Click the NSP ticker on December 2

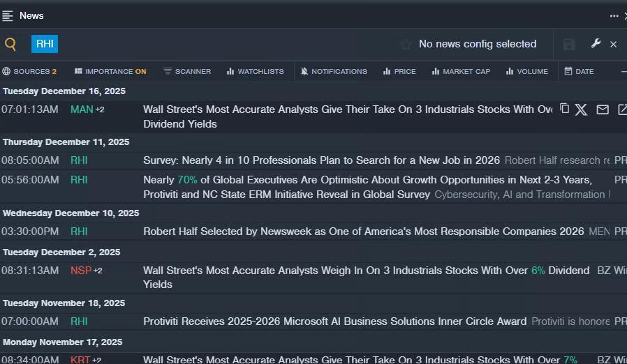click(81, 271)
